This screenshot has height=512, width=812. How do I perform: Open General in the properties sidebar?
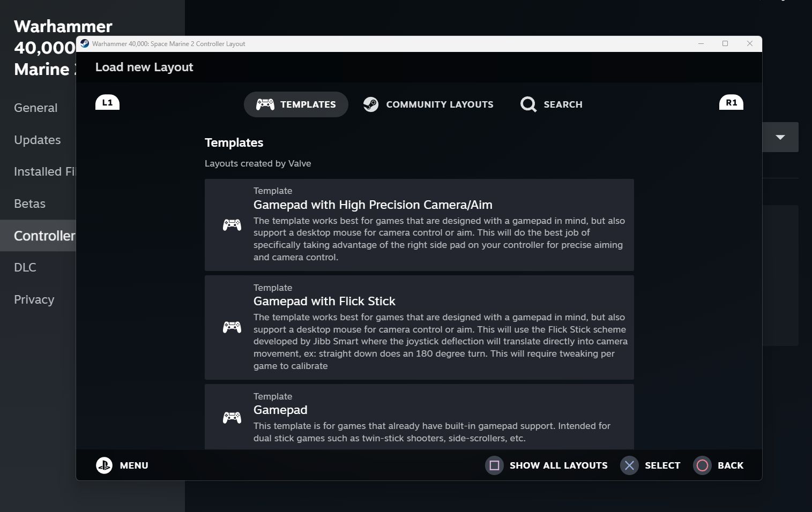(x=35, y=108)
